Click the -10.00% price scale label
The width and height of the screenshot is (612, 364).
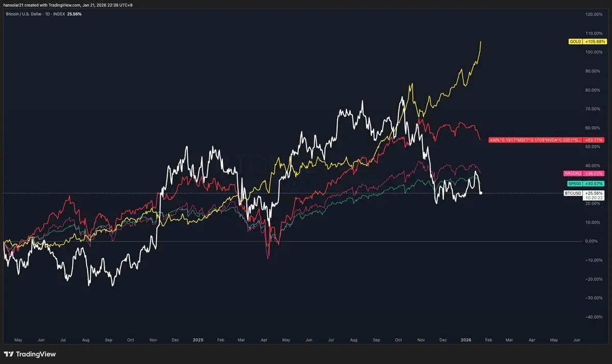[595, 260]
